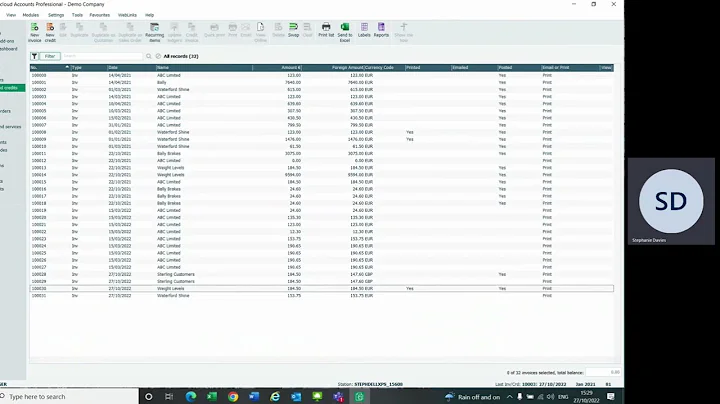Sort by the Currency Code column header
The image size is (720, 404).
(x=384, y=67)
